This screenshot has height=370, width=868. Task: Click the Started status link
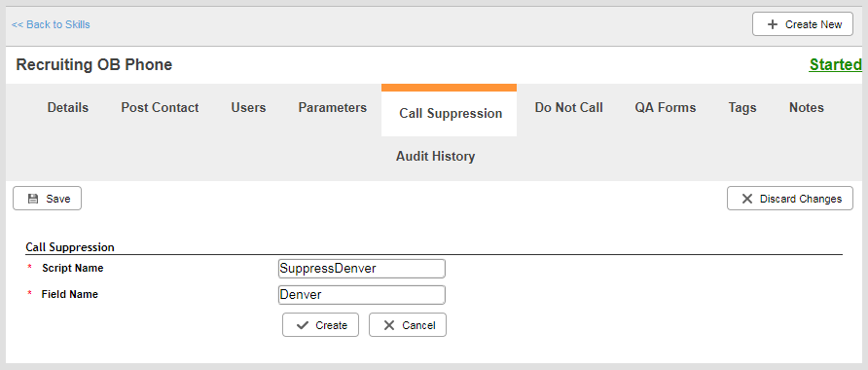tap(835, 65)
